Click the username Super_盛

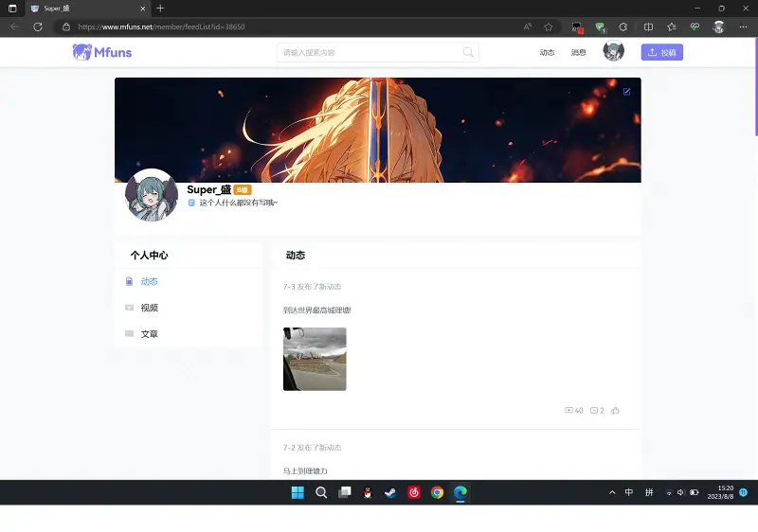208,189
